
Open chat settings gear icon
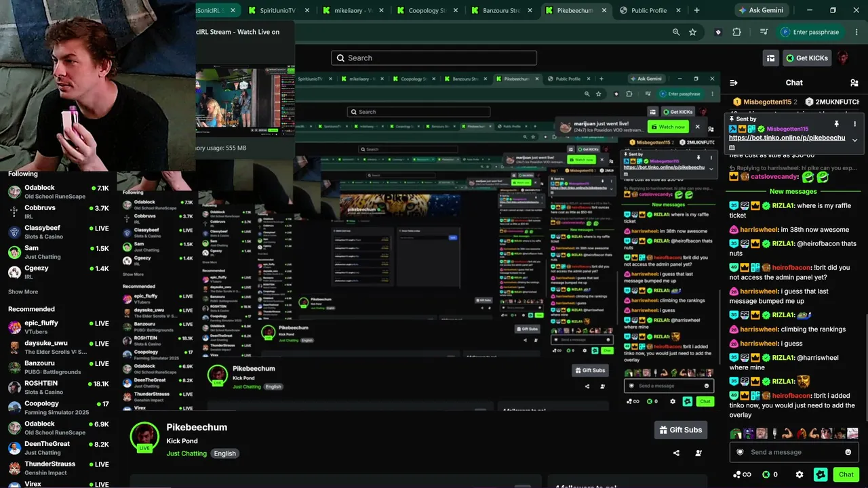tap(800, 474)
